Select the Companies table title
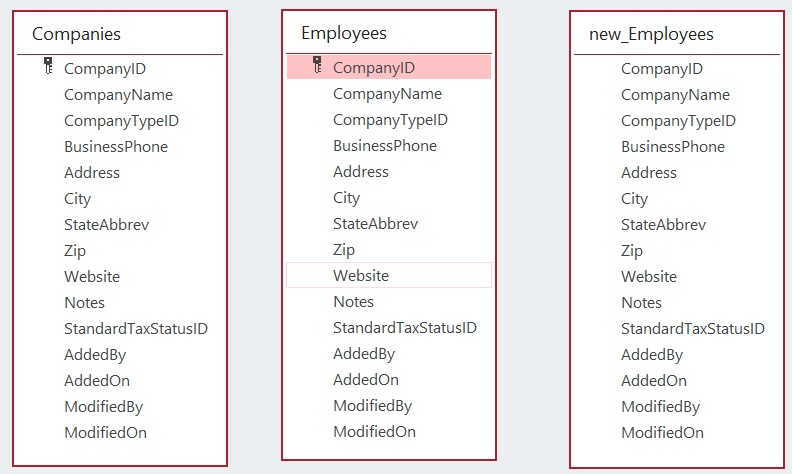This screenshot has width=792, height=474. (x=76, y=34)
